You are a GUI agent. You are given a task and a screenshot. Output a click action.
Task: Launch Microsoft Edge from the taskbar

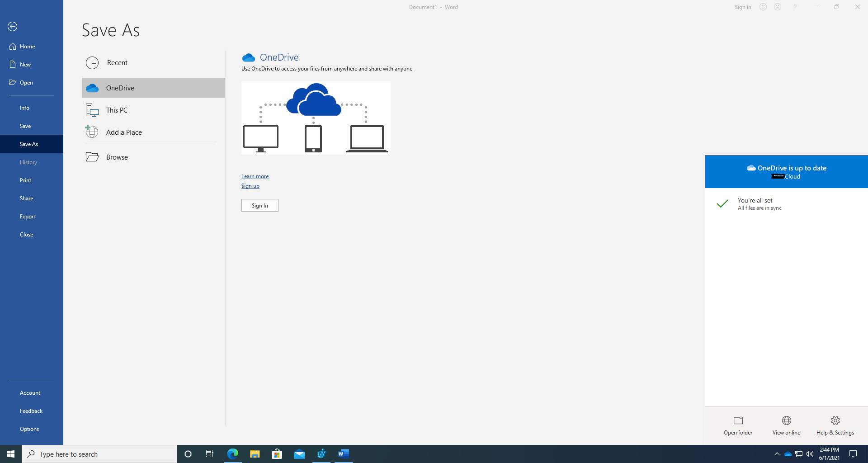click(x=232, y=454)
